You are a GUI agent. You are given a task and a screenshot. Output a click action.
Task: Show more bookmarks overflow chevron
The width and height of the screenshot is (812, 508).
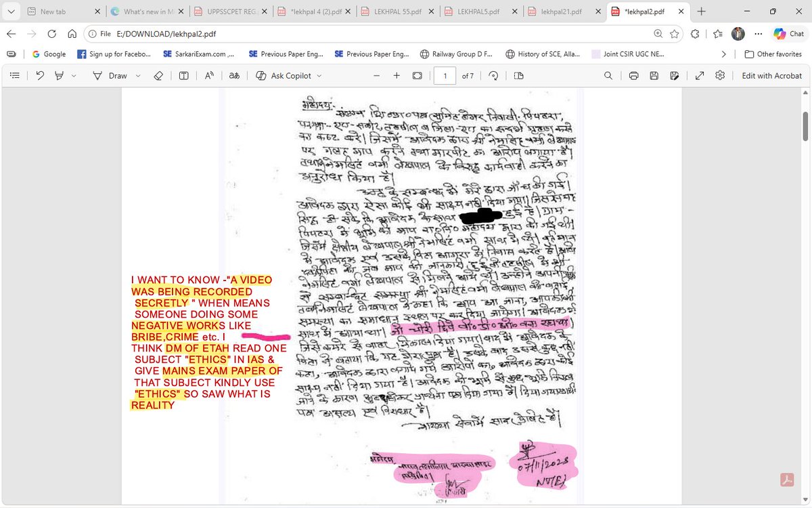coord(724,54)
